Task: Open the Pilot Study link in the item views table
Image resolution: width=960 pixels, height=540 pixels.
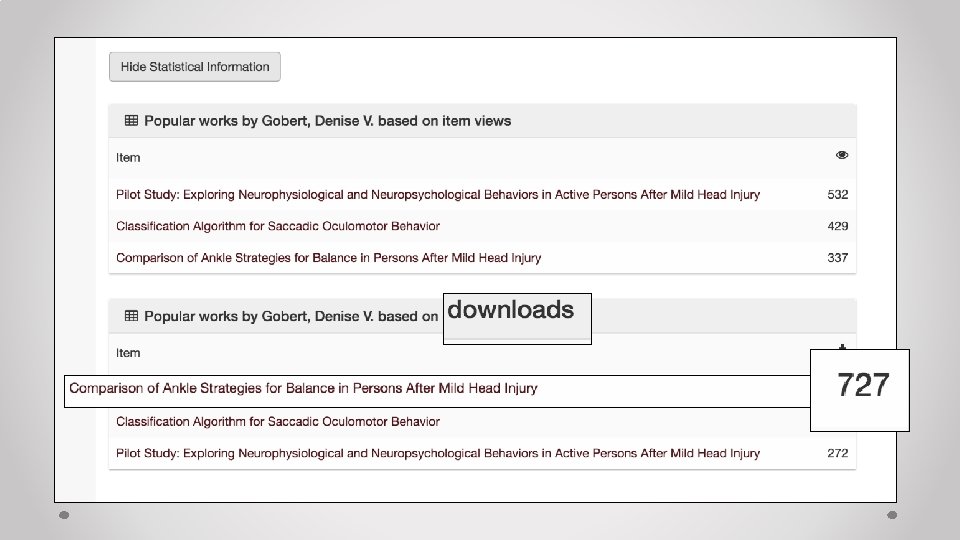Action: 438,195
